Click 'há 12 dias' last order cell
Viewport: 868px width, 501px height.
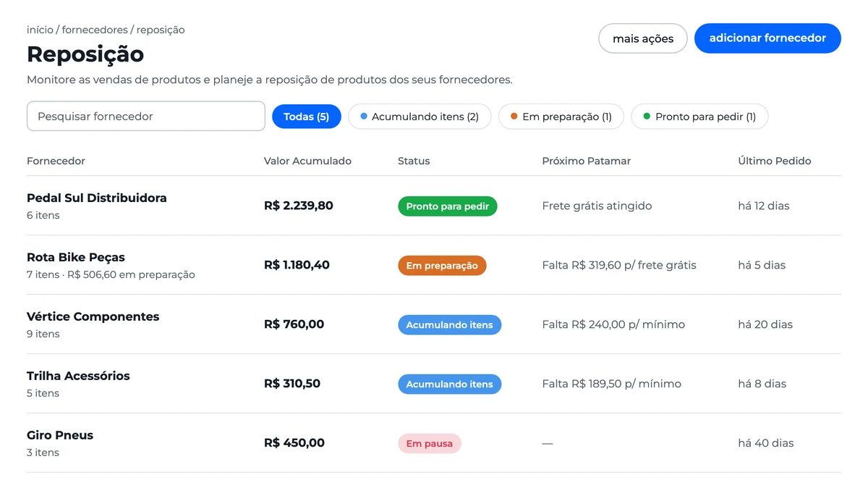coord(764,206)
